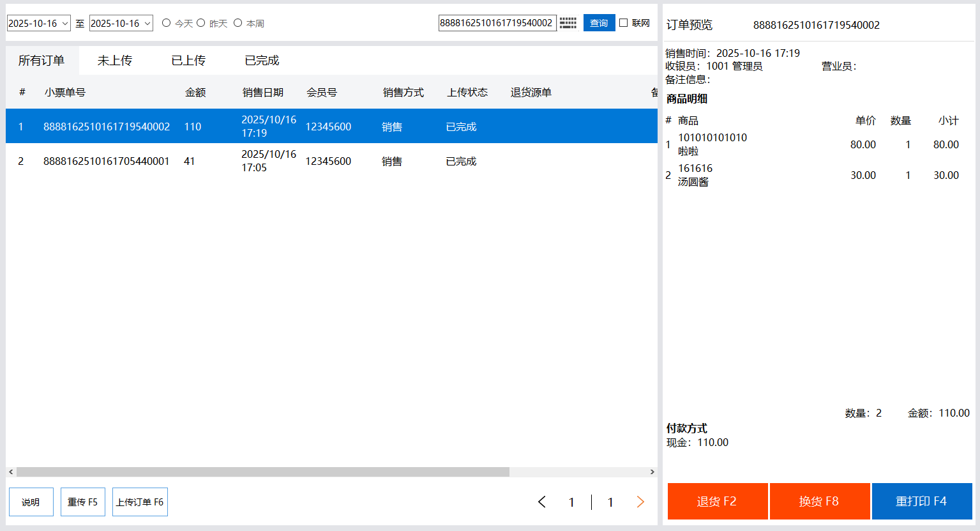Screen dimensions: 980x531
Task: Go to previous page arrow
Action: click(542, 502)
